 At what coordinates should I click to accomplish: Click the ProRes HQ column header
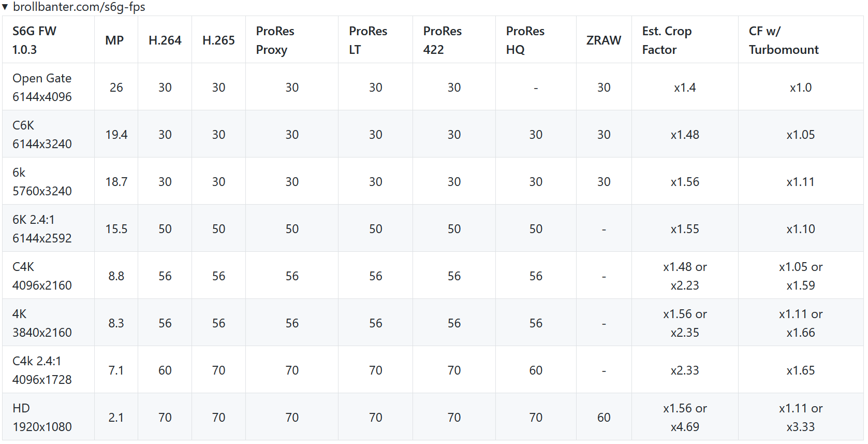coord(525,40)
